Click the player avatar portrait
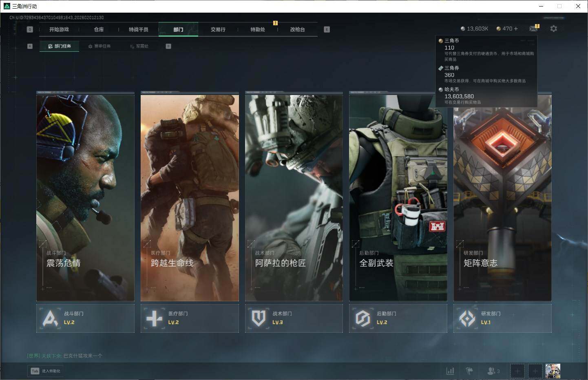Image resolution: width=588 pixels, height=380 pixels. (553, 371)
